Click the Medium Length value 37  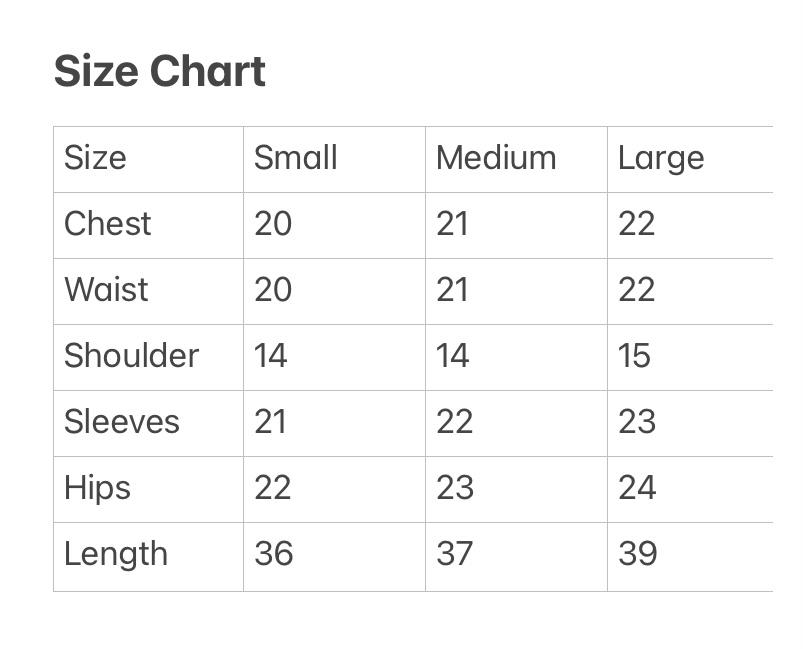455,554
